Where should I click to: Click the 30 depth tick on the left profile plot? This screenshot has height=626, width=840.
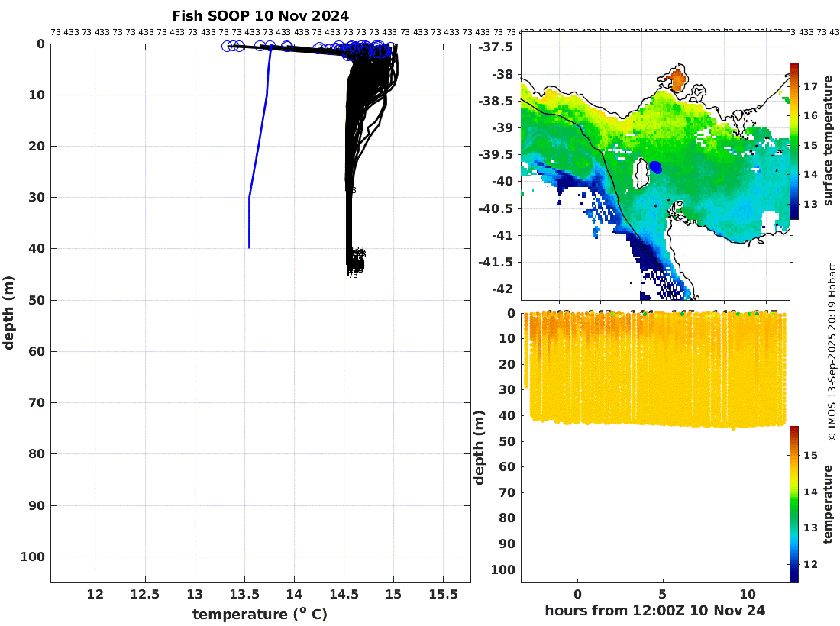37,198
